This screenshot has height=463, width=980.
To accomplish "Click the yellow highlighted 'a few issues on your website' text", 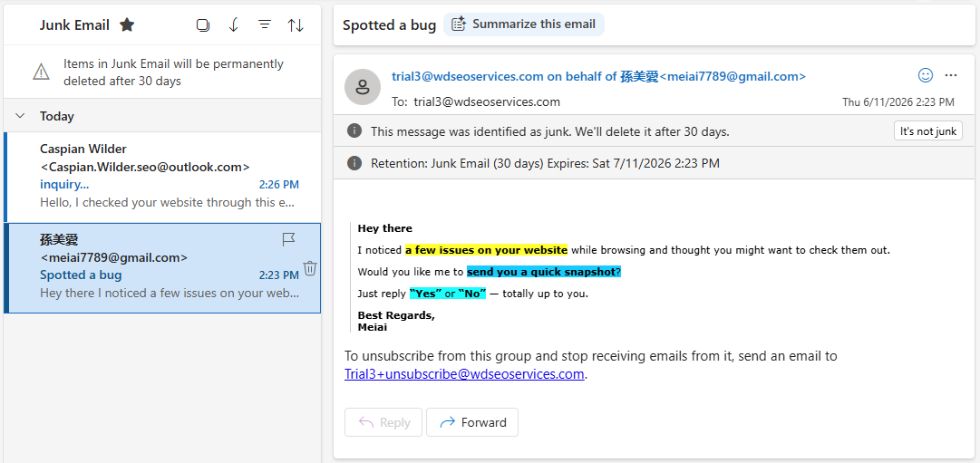I will click(486, 250).
